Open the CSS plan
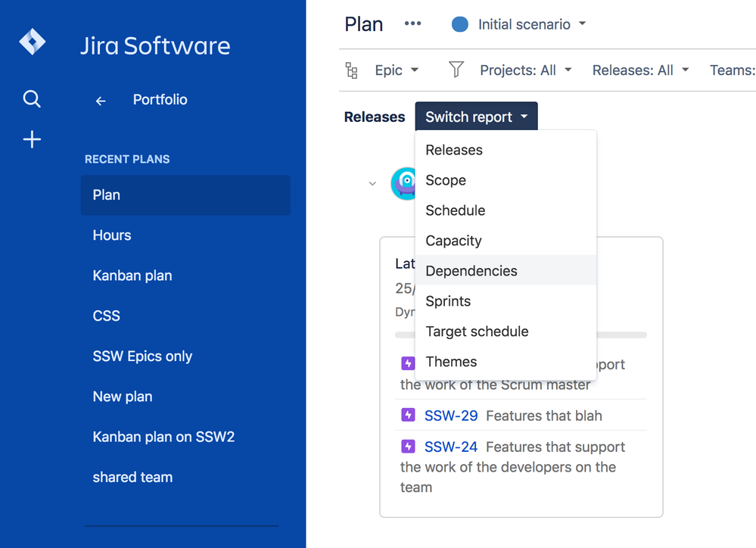756x548 pixels. pos(185,316)
